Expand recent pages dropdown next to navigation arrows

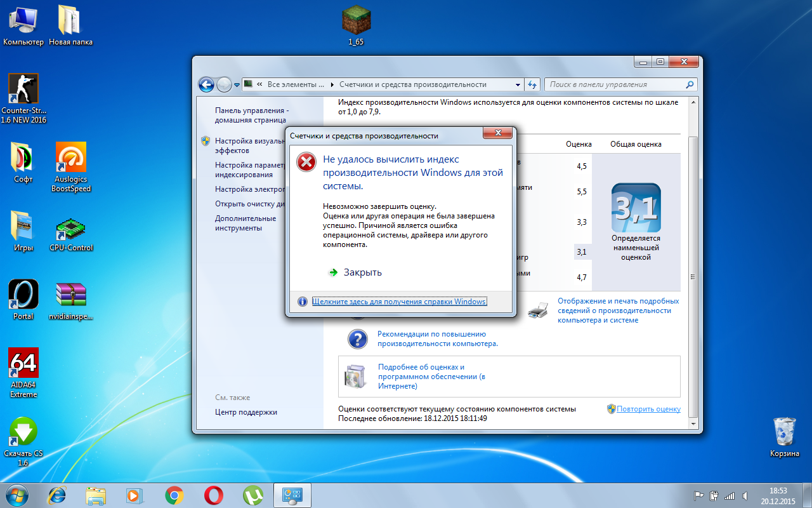237,84
